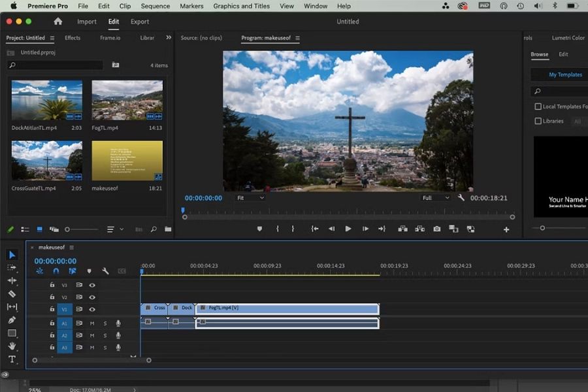The width and height of the screenshot is (588, 392).
Task: Open the Markers menu
Action: point(191,6)
